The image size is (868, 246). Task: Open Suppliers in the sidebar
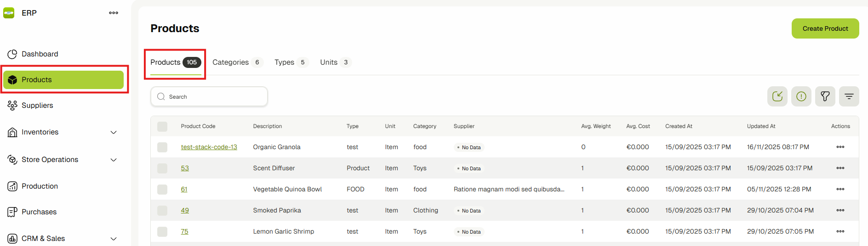[37, 106]
